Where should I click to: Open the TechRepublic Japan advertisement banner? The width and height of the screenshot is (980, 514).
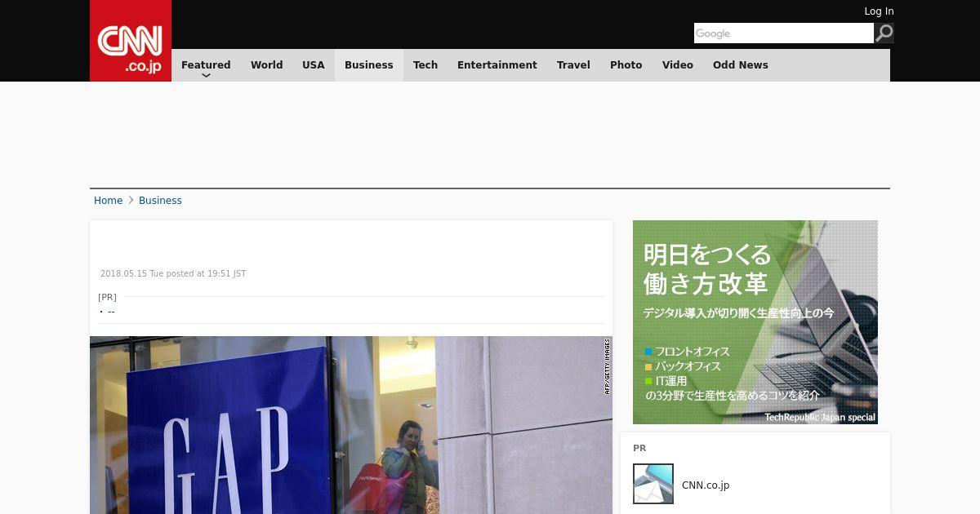tap(755, 322)
